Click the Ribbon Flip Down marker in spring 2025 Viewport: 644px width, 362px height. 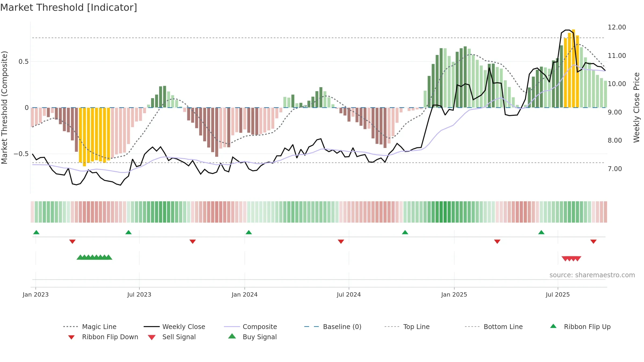click(497, 242)
